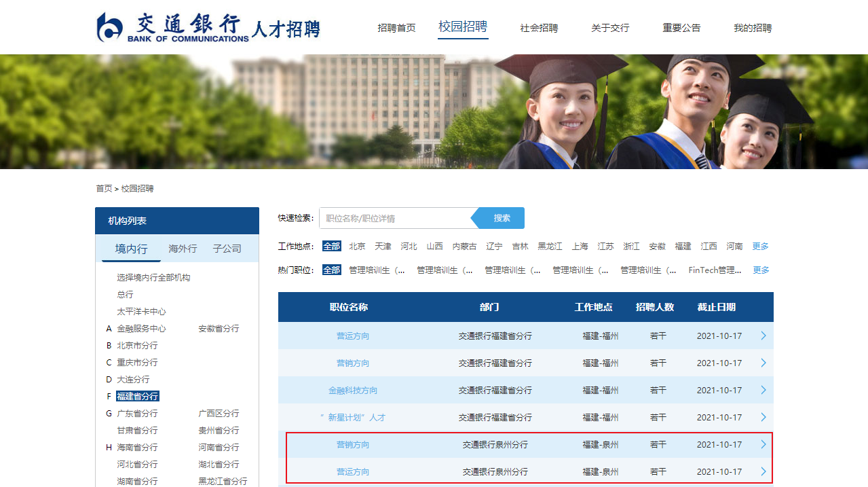Viewport: 868px width, 487px height.
Task: Open arrow for 营运方向 泉州分行 row
Action: pos(763,471)
